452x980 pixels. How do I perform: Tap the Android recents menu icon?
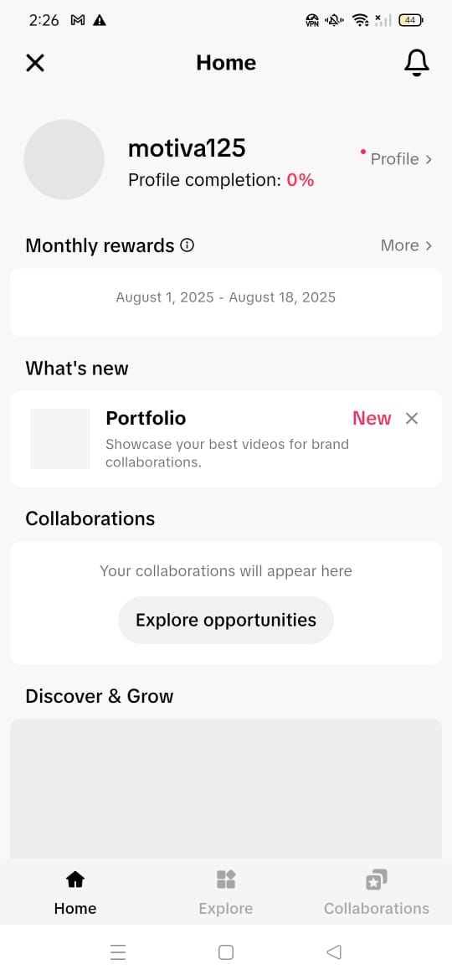click(118, 952)
